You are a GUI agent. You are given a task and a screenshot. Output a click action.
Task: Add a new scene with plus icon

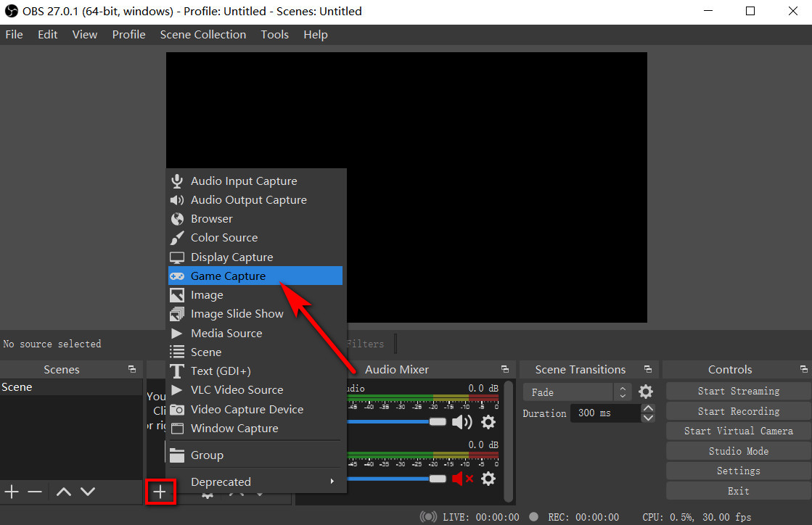pyautogui.click(x=12, y=492)
